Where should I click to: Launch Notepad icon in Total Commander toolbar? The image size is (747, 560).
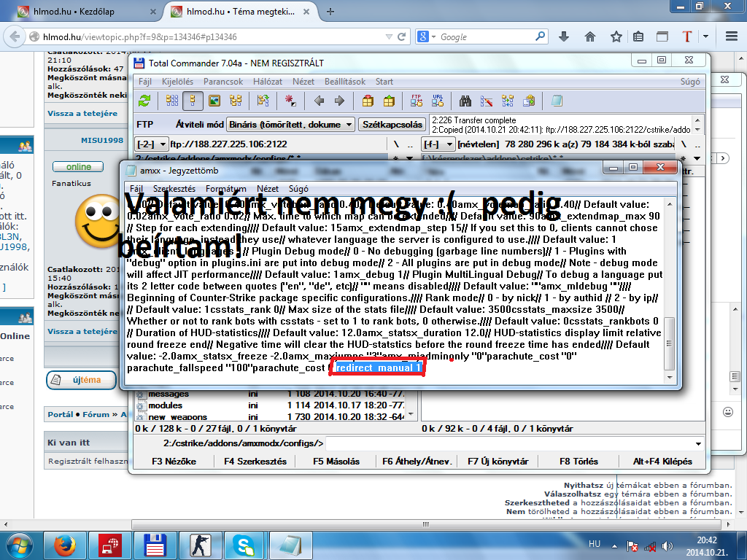[557, 101]
